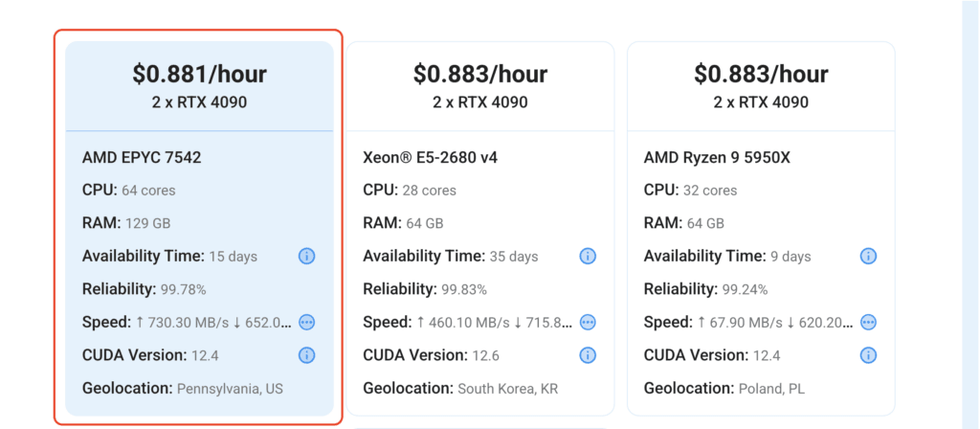Click Pennsylvania, US geolocation text

(230, 389)
